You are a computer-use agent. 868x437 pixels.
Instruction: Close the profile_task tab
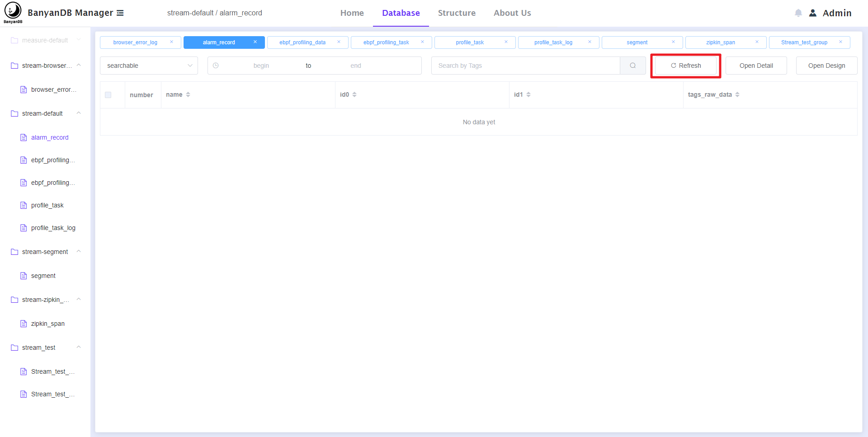pos(506,42)
